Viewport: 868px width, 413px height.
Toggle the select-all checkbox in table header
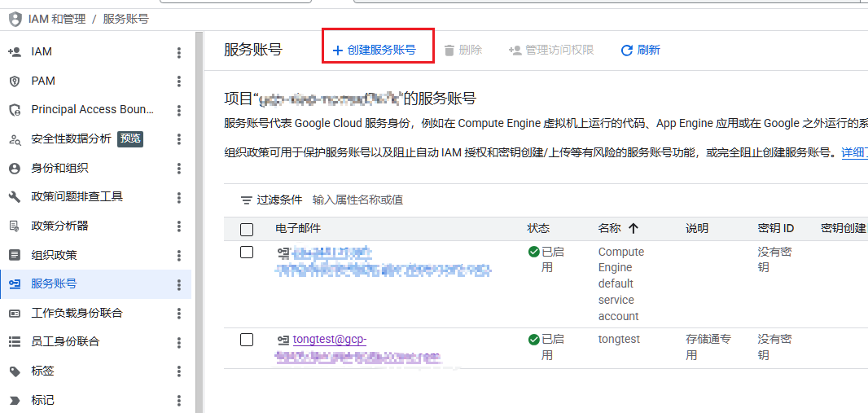click(247, 229)
